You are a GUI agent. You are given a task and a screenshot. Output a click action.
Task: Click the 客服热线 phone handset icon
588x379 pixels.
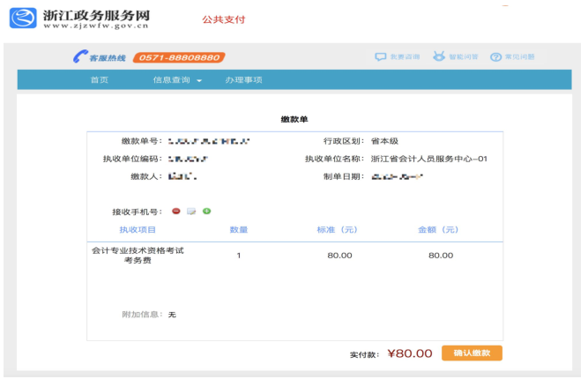pyautogui.click(x=79, y=57)
